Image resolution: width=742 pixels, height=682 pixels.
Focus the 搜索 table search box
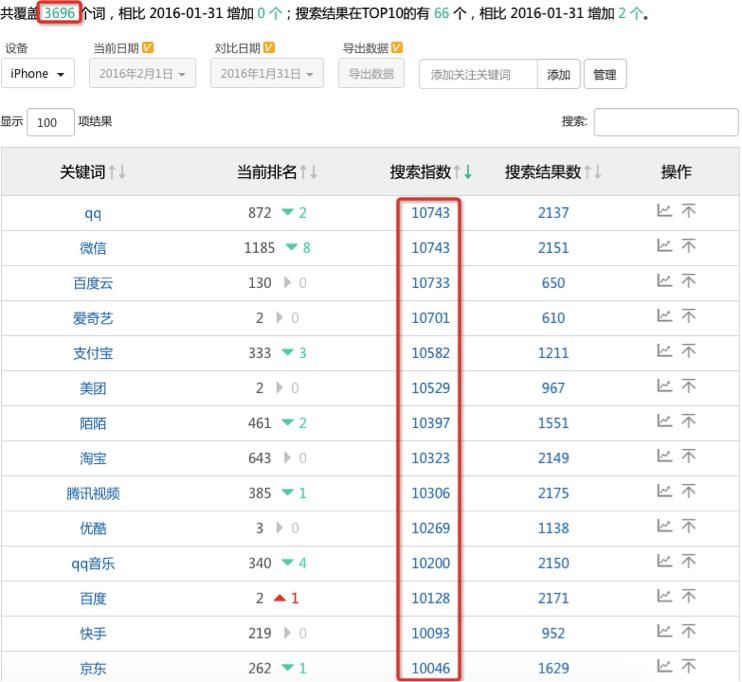coord(666,122)
